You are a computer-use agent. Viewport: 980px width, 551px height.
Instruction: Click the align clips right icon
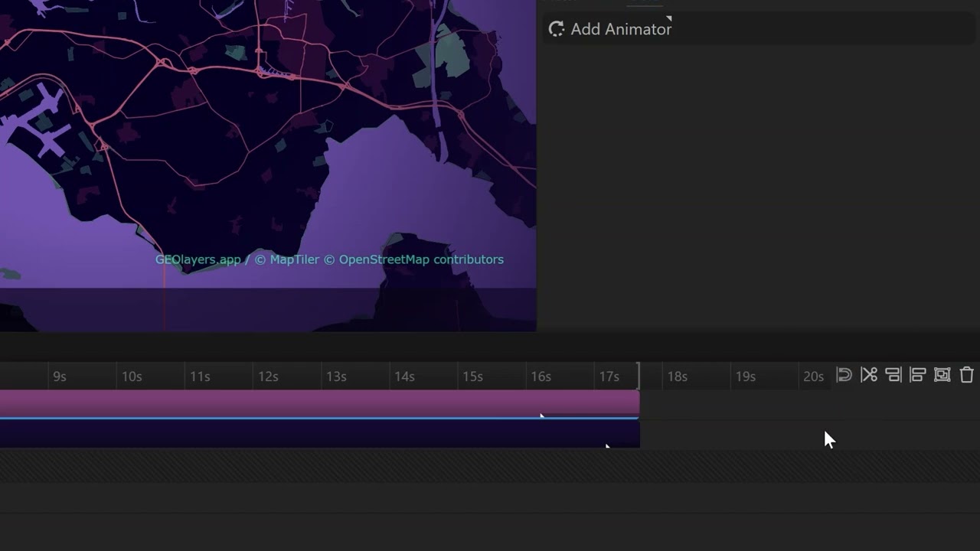(893, 375)
